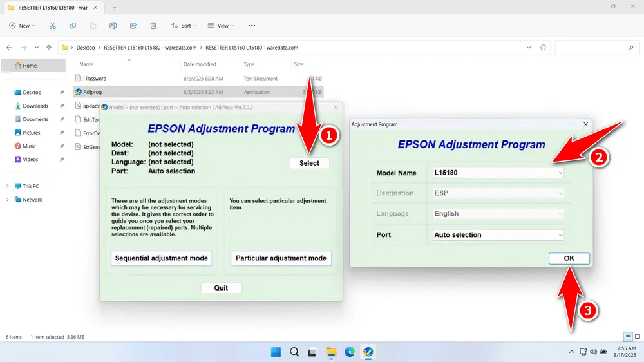Screen dimensions: 644x362
Task: Open the Sort options dropdown
Action: pyautogui.click(x=184, y=26)
